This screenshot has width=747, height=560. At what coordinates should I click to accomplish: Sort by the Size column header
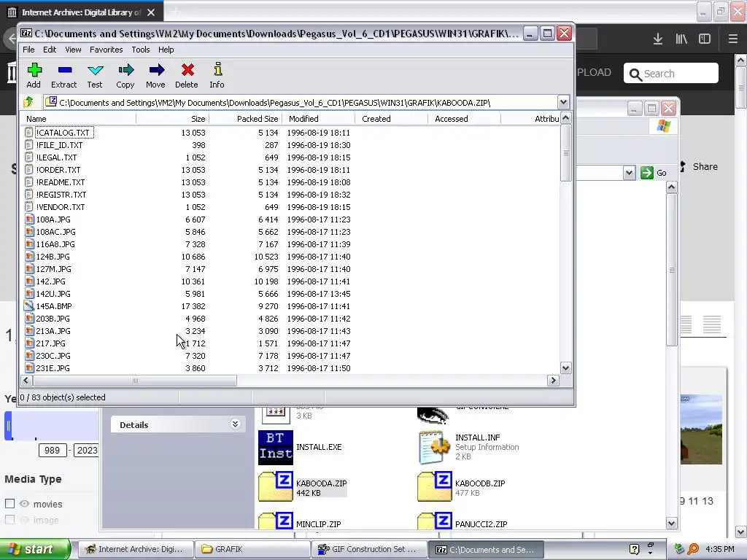coord(172,119)
